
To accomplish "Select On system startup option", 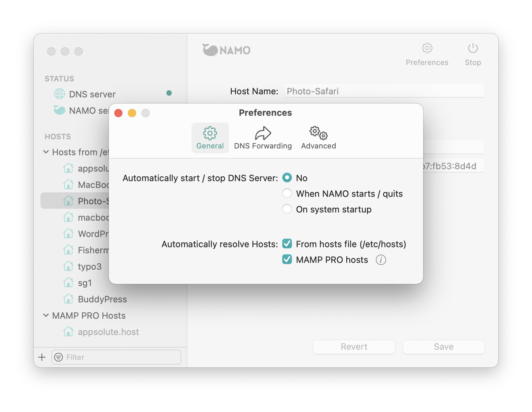I will click(x=287, y=209).
